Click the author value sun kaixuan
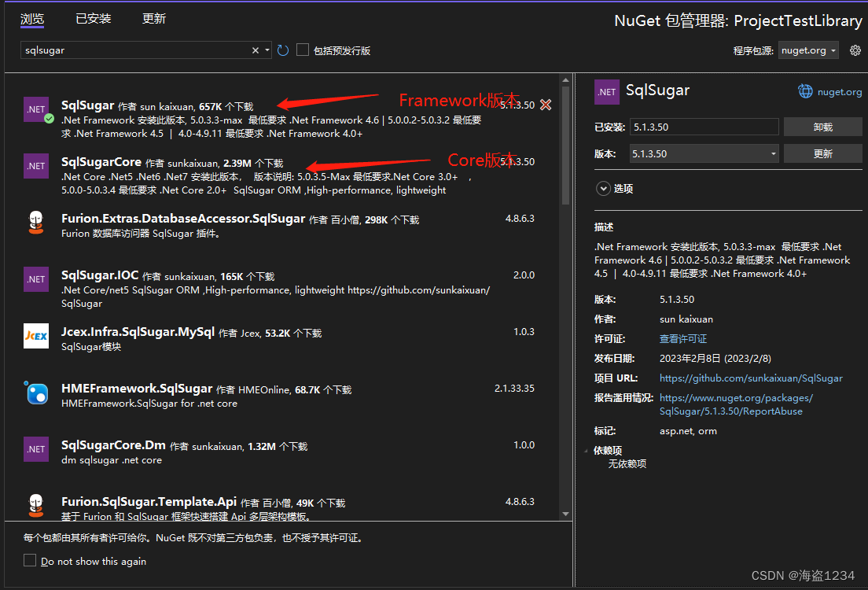Screen dimensions: 868x590 [686, 319]
